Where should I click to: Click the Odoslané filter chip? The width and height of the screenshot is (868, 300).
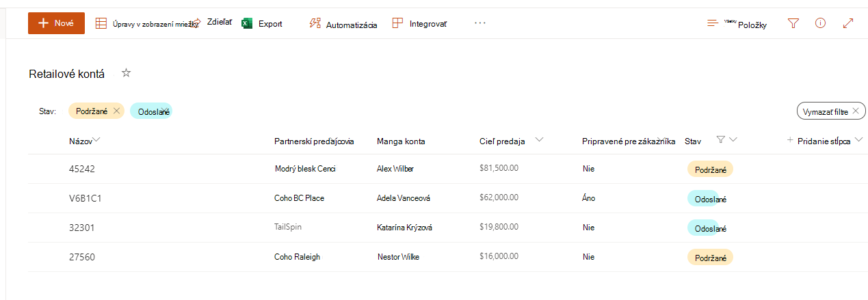(151, 111)
